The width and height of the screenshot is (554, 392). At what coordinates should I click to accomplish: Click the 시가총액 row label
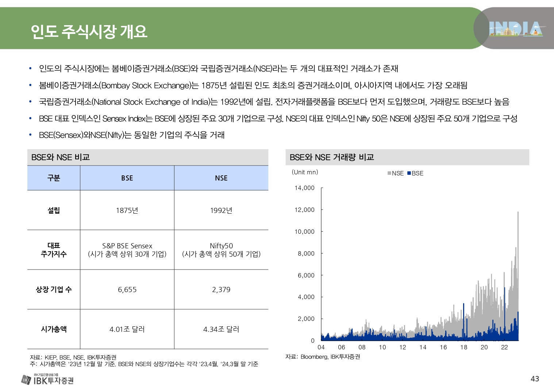click(x=54, y=329)
